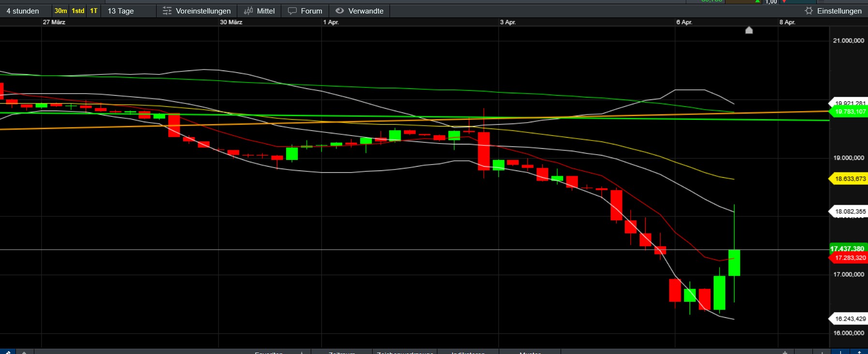868x354 pixels.
Task: Select the current price tag 17.437,380
Action: pos(848,249)
